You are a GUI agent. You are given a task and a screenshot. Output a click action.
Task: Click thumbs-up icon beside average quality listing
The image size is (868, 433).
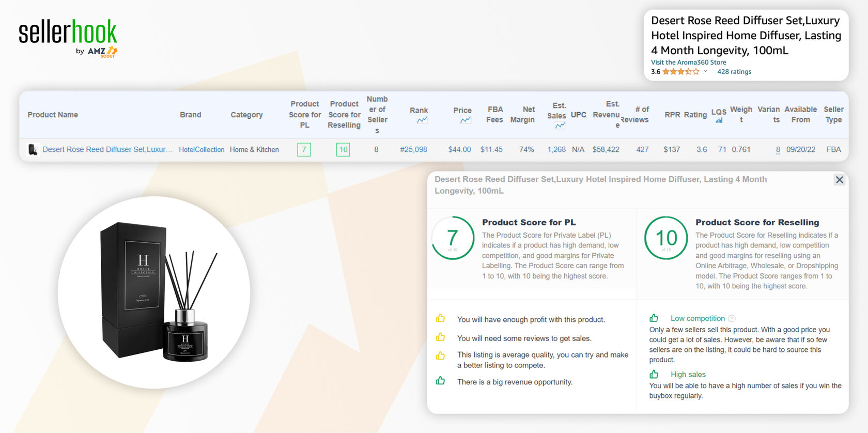(440, 355)
